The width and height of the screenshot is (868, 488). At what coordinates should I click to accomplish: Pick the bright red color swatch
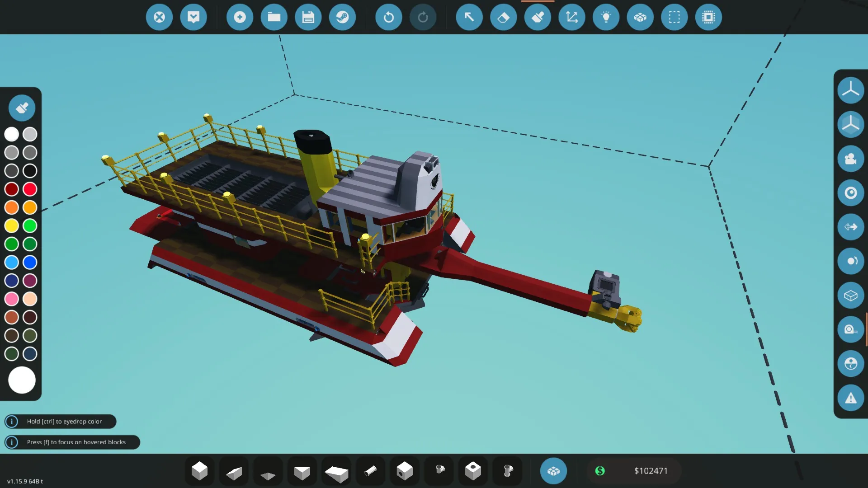(x=30, y=189)
